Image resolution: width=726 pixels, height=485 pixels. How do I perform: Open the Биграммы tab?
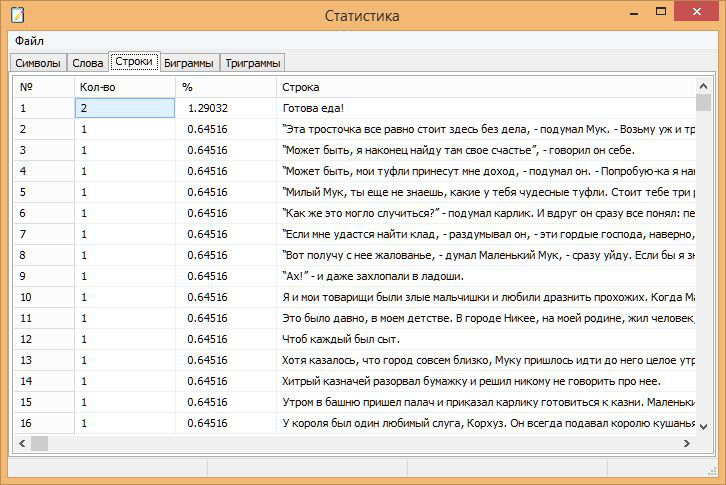click(x=189, y=63)
